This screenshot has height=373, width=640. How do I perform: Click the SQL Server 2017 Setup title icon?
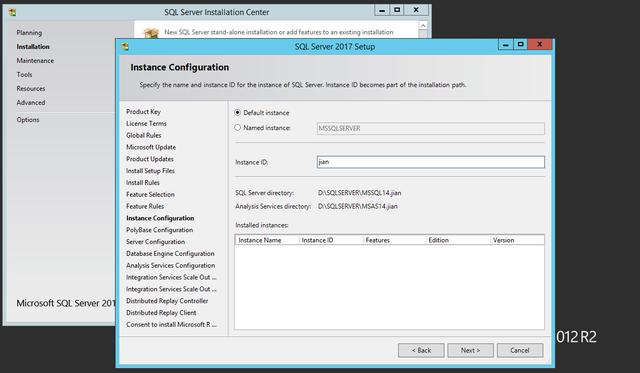pyautogui.click(x=125, y=47)
